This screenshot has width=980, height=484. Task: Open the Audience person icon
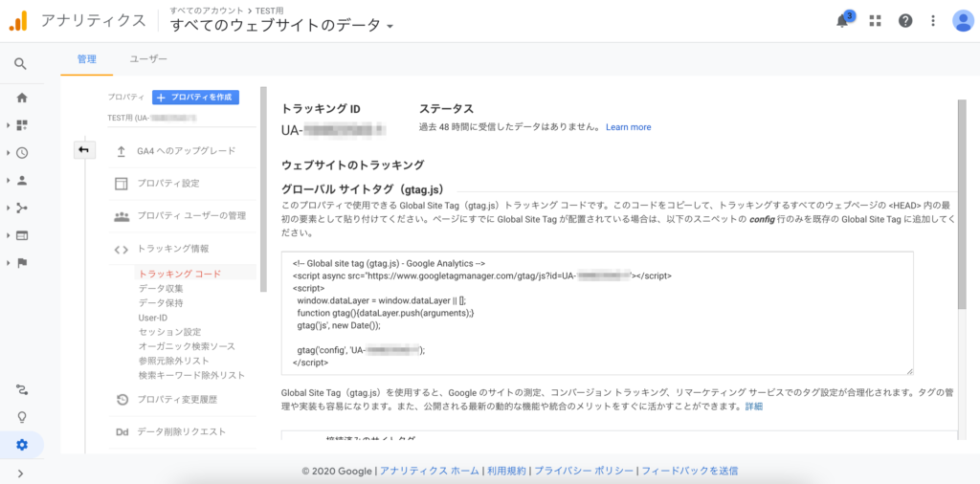pyautogui.click(x=22, y=181)
